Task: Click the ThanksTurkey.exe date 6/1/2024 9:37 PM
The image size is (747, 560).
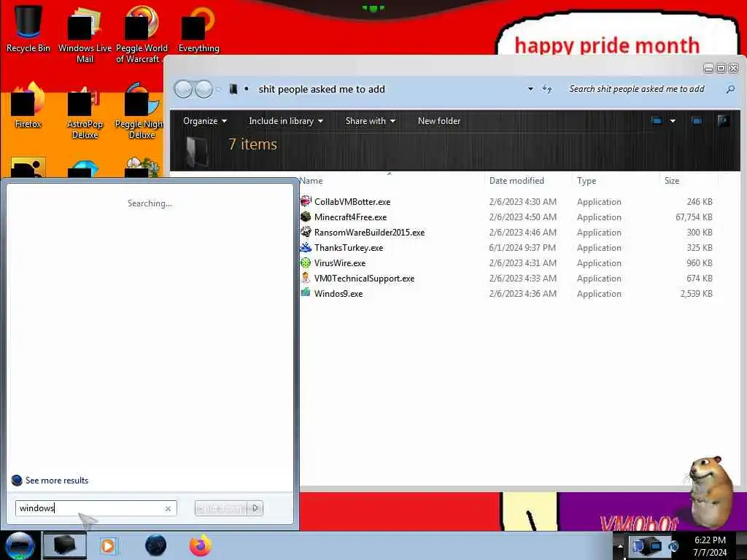Action: [522, 248]
